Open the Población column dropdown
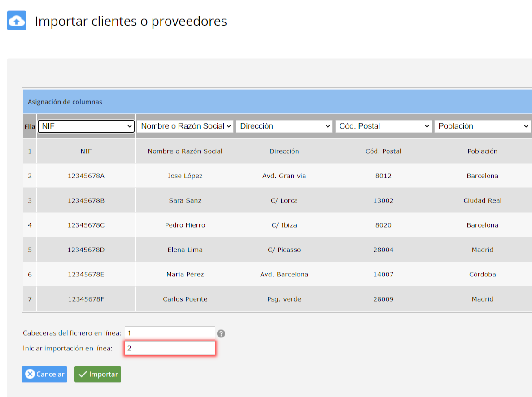This screenshot has width=532, height=397. [483, 126]
